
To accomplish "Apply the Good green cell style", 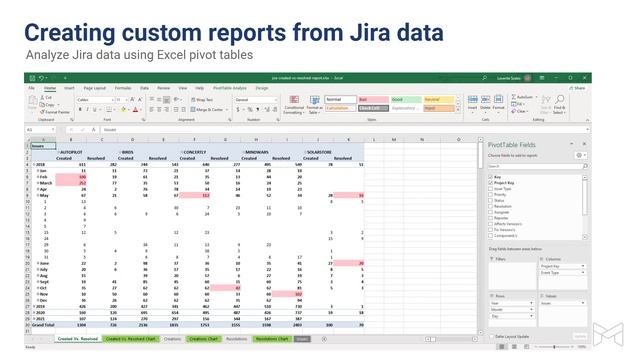I will pos(406,100).
